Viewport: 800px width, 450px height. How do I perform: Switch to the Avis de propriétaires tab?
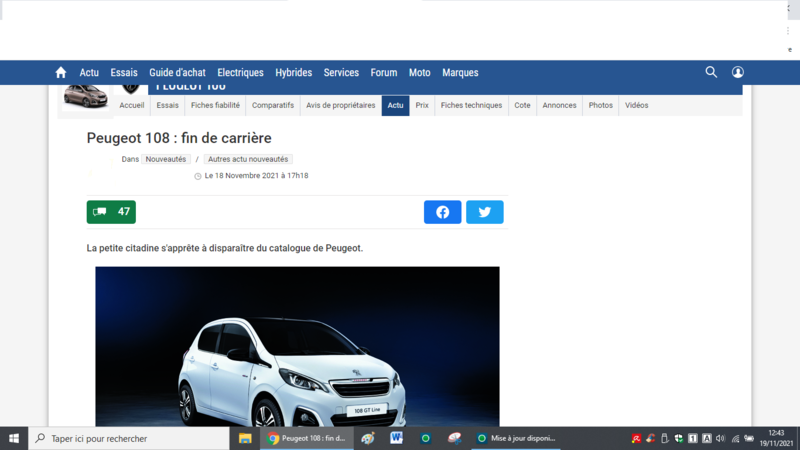tap(340, 105)
